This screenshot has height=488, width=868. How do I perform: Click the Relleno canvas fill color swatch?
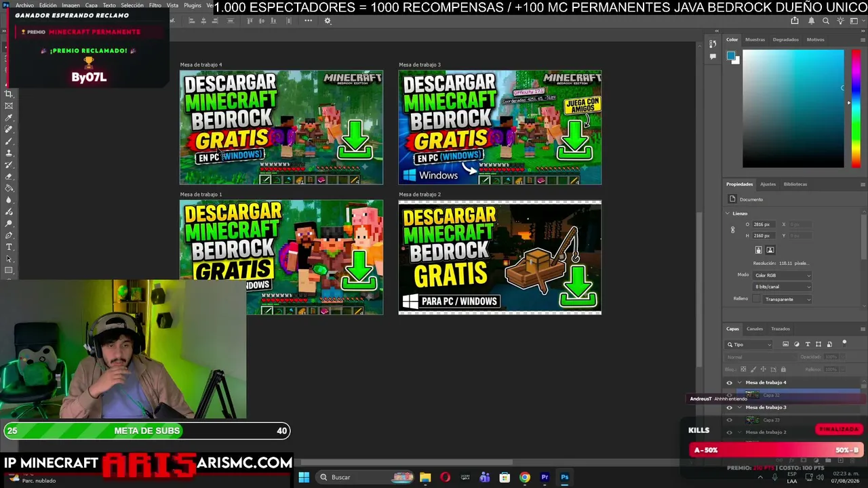point(757,299)
